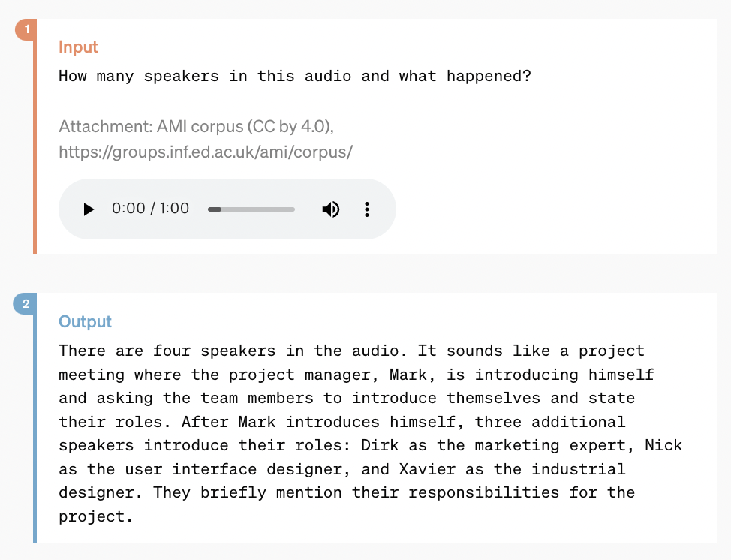Screen dimensions: 731x560
Task: Click the 0:00 / 1:00 time display
Action: (x=150, y=209)
